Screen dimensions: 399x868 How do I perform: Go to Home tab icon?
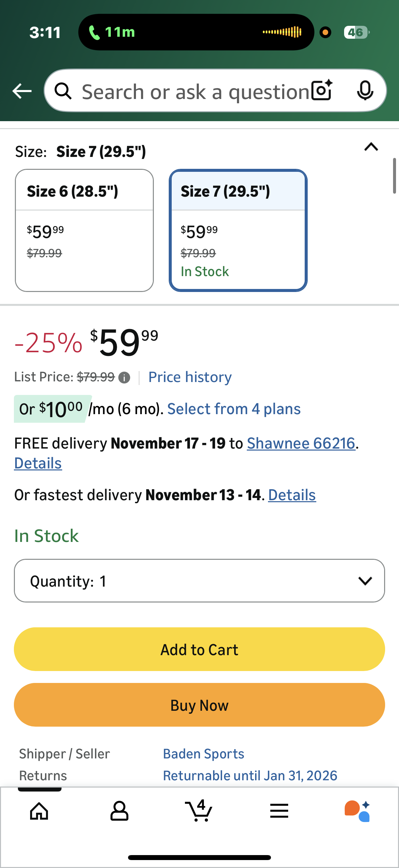pos(39,811)
